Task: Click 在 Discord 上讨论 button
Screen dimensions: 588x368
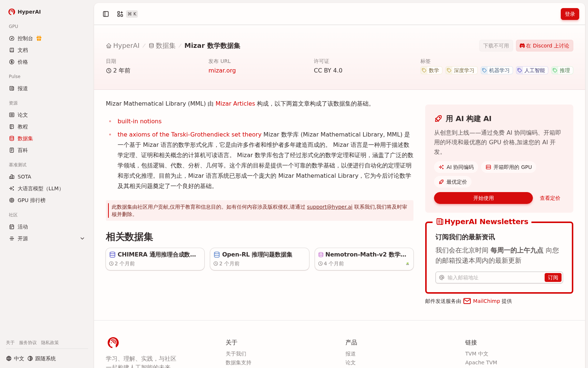Action: (544, 46)
